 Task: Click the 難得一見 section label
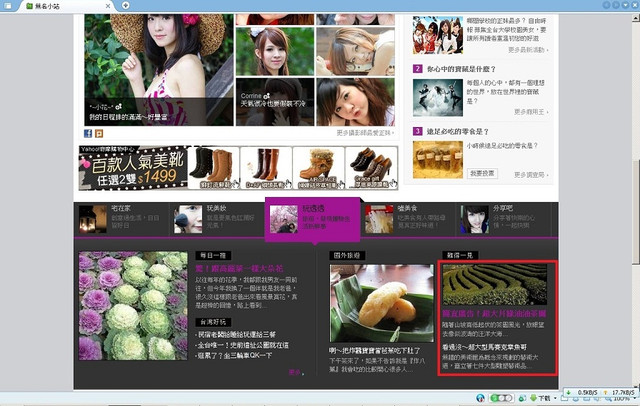(460, 255)
